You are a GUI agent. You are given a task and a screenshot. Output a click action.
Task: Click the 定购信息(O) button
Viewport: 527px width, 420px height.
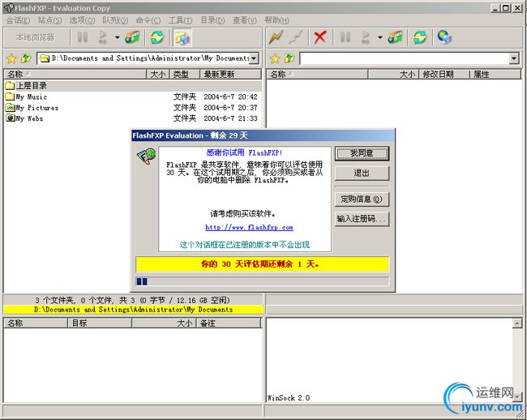362,199
